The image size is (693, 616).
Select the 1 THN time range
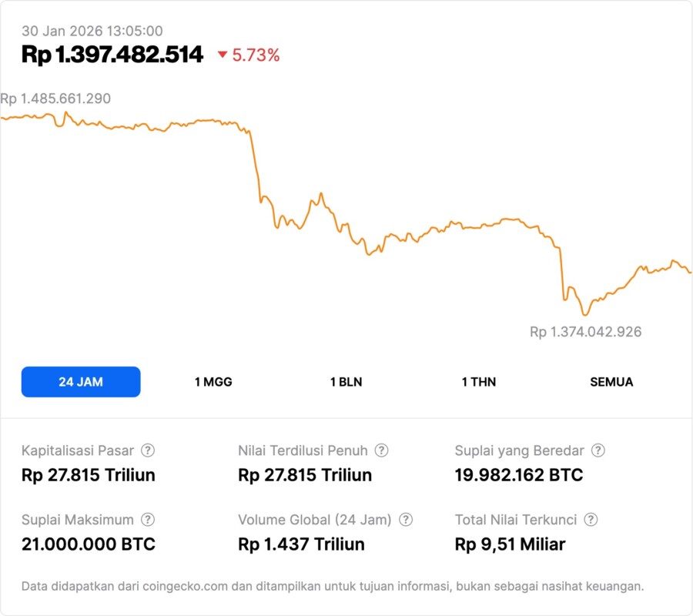tap(479, 382)
